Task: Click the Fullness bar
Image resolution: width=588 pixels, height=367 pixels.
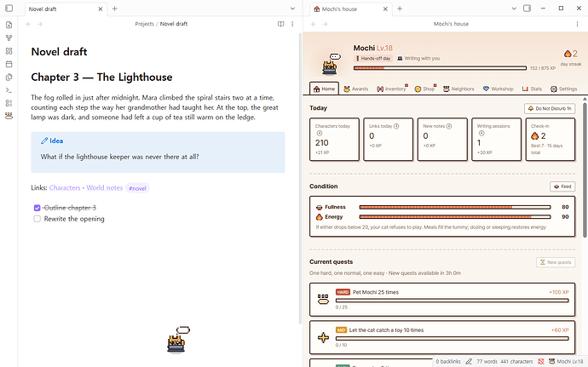Action: coord(455,207)
